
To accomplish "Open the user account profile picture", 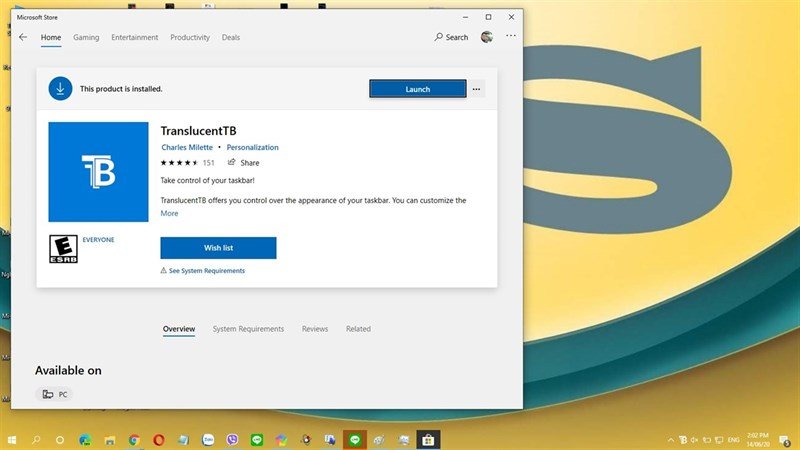I will (487, 37).
